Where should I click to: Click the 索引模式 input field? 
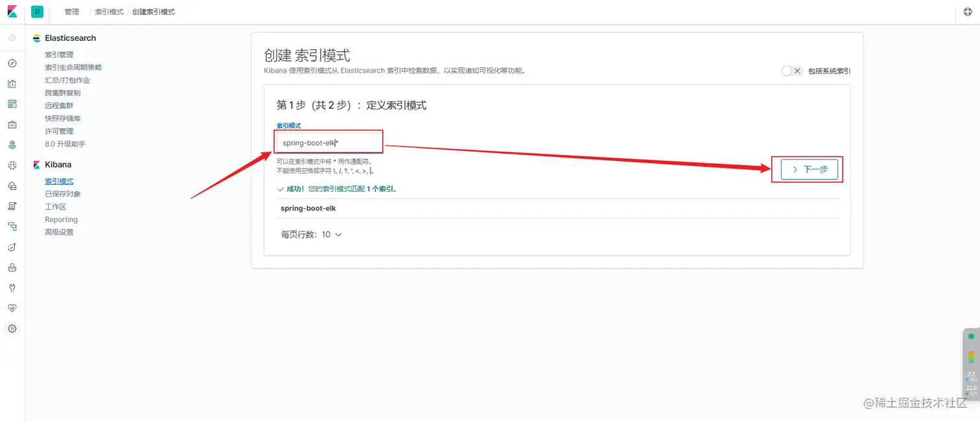tap(329, 143)
